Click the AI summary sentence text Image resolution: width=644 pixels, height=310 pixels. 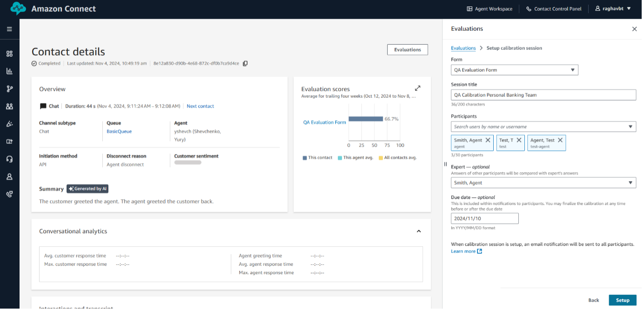(126, 202)
